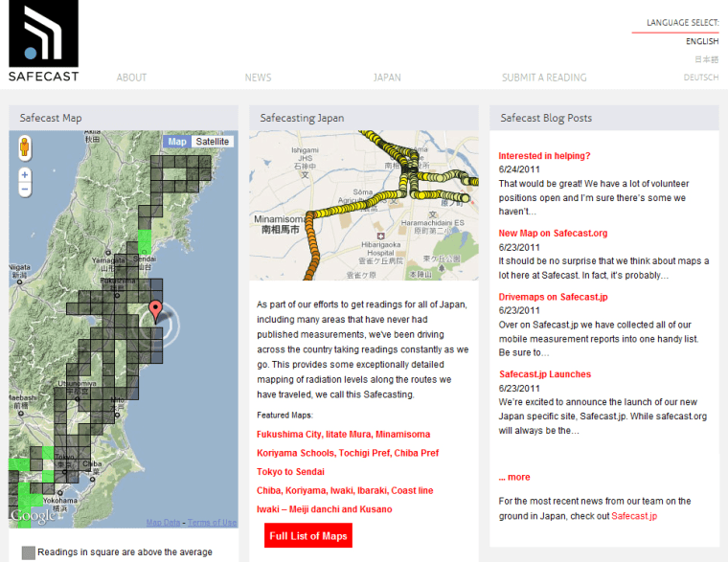Open Koriyama Schools, Tochigi Pref map
Viewport: 728px width, 562px height.
(348, 453)
